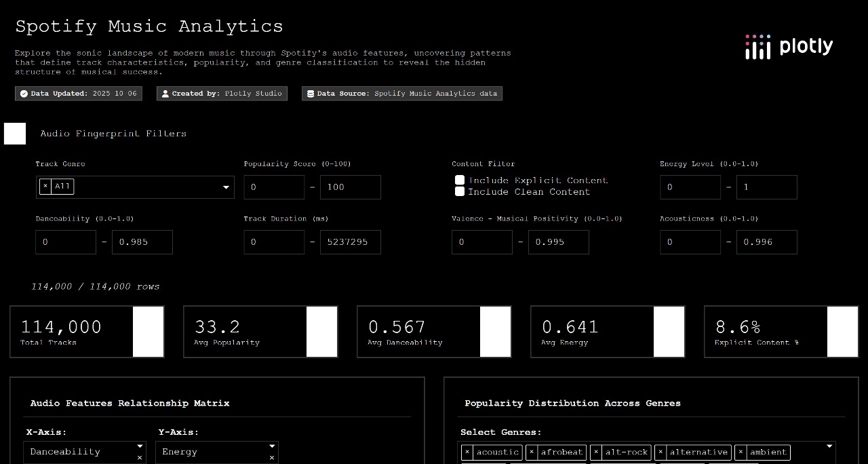
Task: Click the Plotly logo
Action: click(789, 47)
